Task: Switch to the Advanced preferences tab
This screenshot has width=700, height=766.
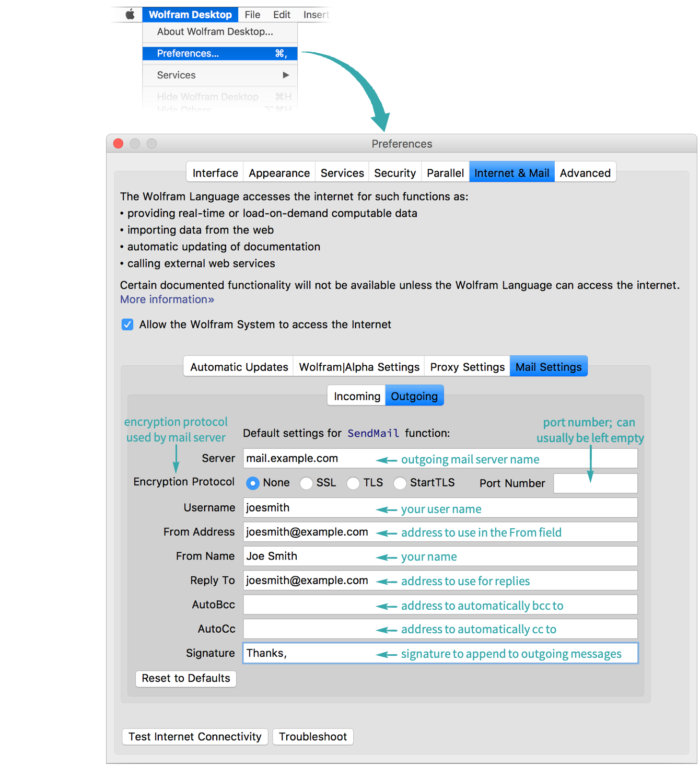Action: click(585, 173)
